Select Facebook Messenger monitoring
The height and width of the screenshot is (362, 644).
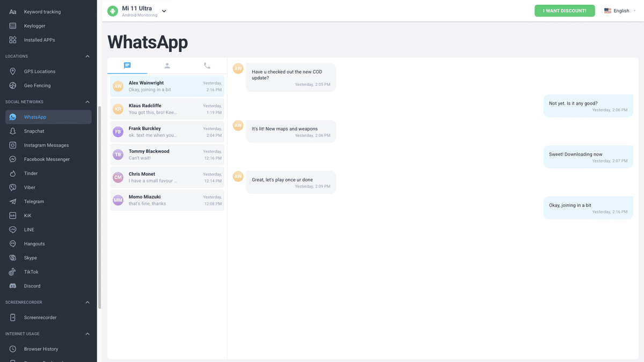[x=46, y=159]
